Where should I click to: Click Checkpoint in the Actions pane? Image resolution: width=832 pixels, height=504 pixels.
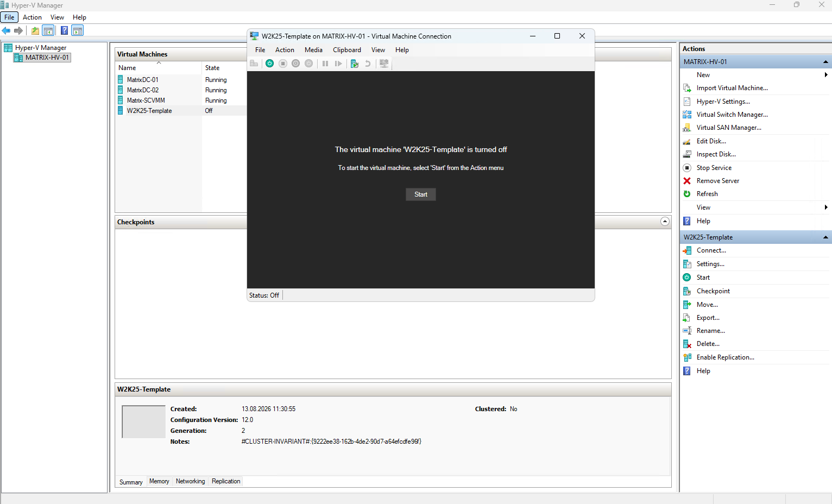[713, 291]
